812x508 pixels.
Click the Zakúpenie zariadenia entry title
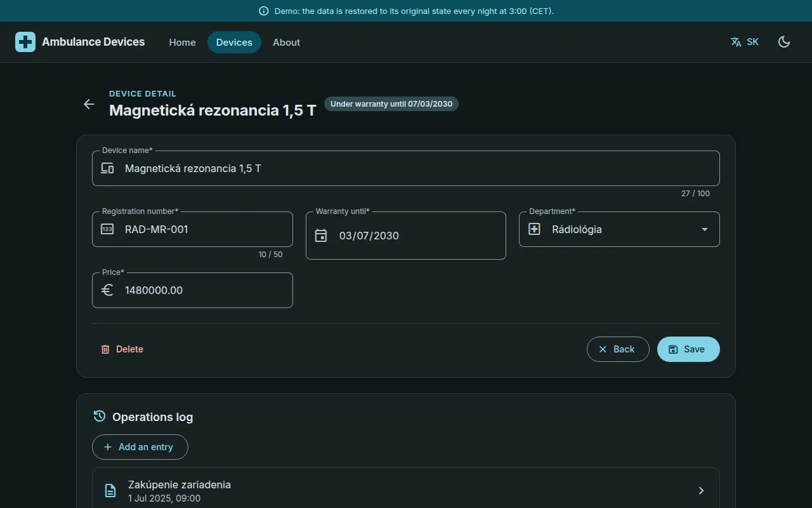coord(180,485)
